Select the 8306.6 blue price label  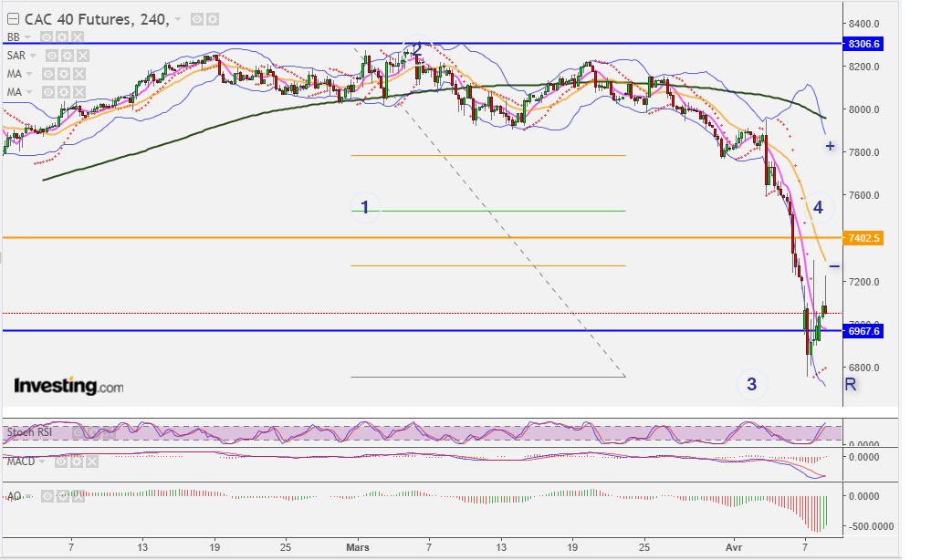[863, 44]
